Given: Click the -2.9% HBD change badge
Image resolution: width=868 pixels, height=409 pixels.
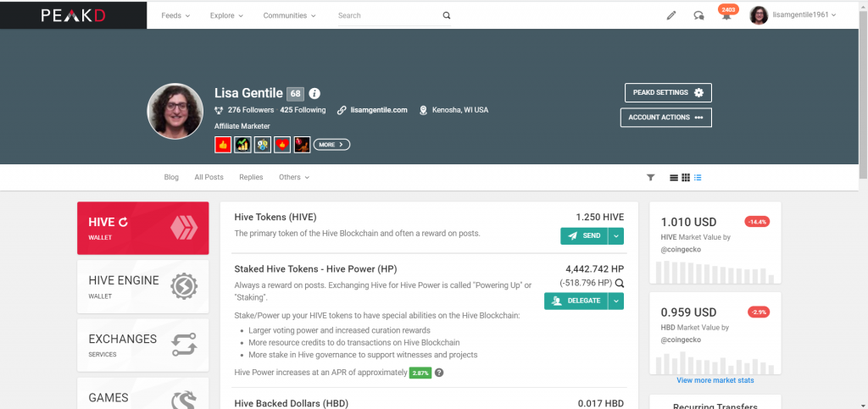Looking at the screenshot, I should point(759,312).
